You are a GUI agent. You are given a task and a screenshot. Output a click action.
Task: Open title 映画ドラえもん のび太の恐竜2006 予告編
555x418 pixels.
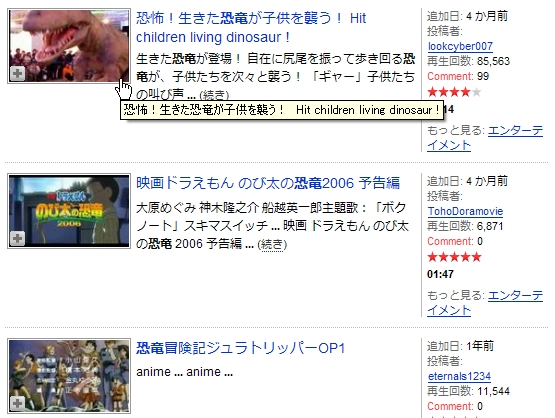268,183
